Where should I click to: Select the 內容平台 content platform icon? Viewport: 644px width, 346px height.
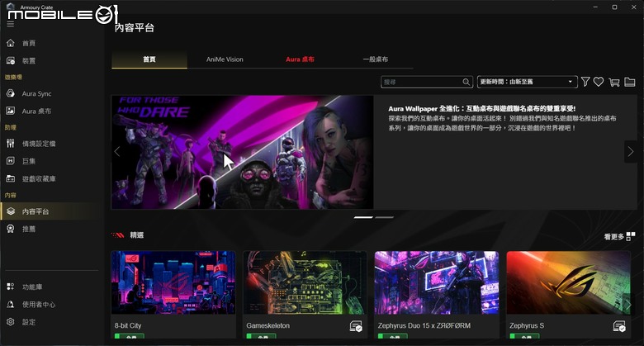(x=11, y=211)
